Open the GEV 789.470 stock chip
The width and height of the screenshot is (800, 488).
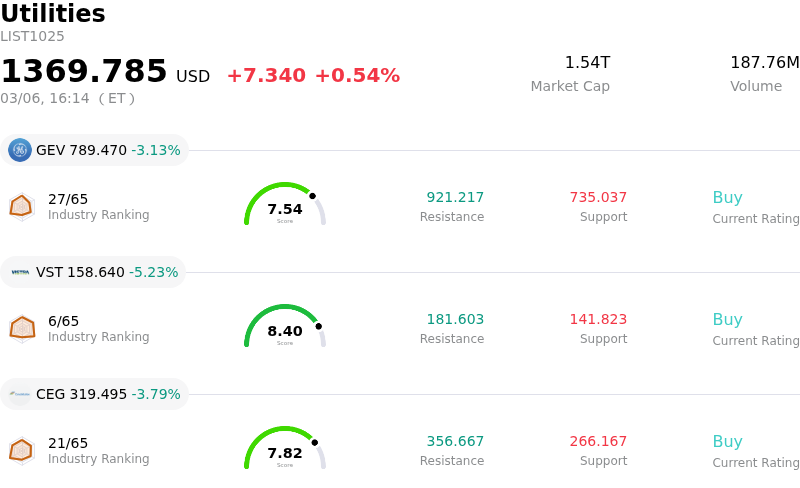click(x=95, y=150)
